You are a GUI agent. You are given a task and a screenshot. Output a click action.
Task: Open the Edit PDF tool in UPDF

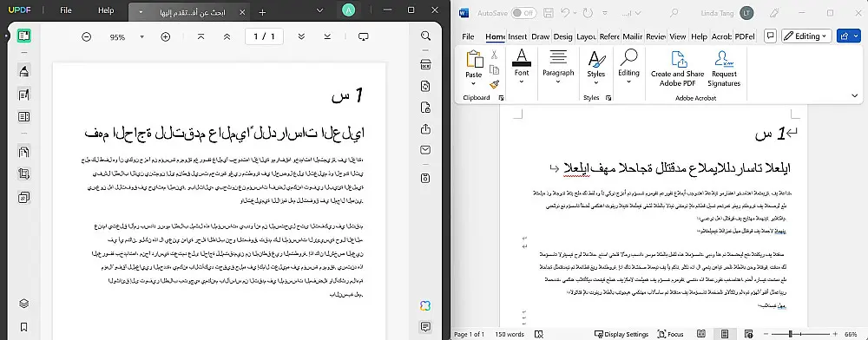tap(23, 95)
